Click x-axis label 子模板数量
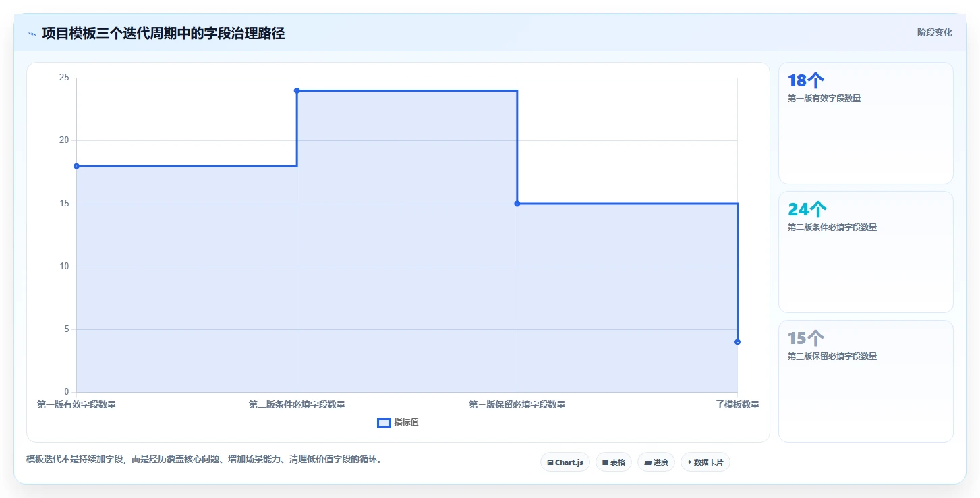The height and width of the screenshot is (498, 980). coord(737,405)
